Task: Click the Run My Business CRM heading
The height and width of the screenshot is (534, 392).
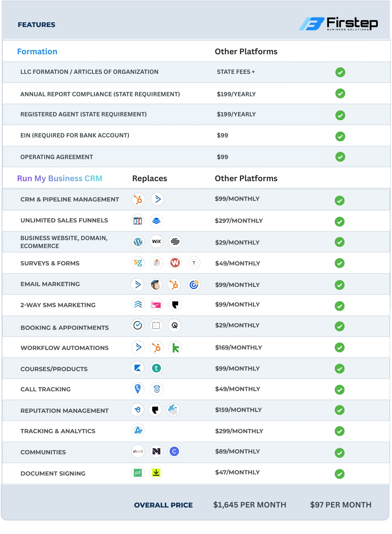Action: (60, 178)
